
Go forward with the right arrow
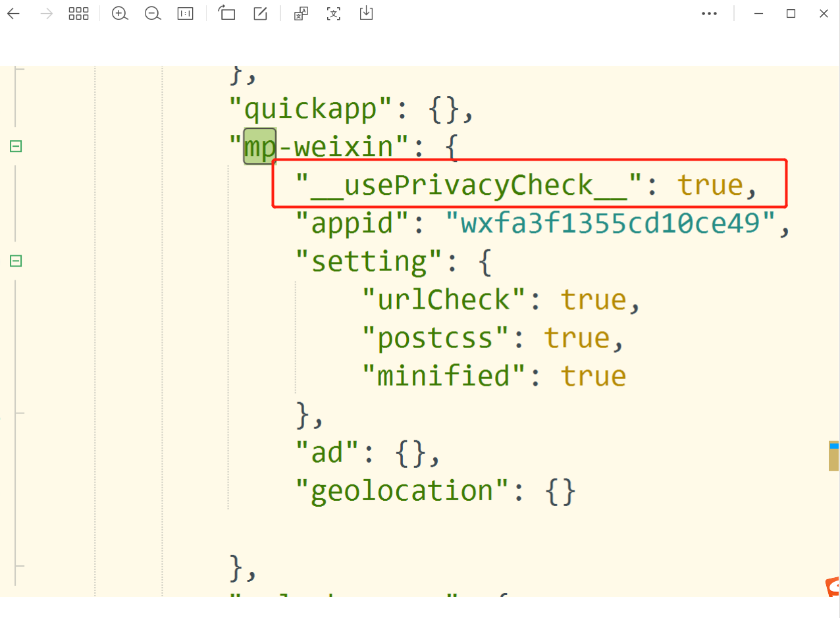tap(47, 14)
